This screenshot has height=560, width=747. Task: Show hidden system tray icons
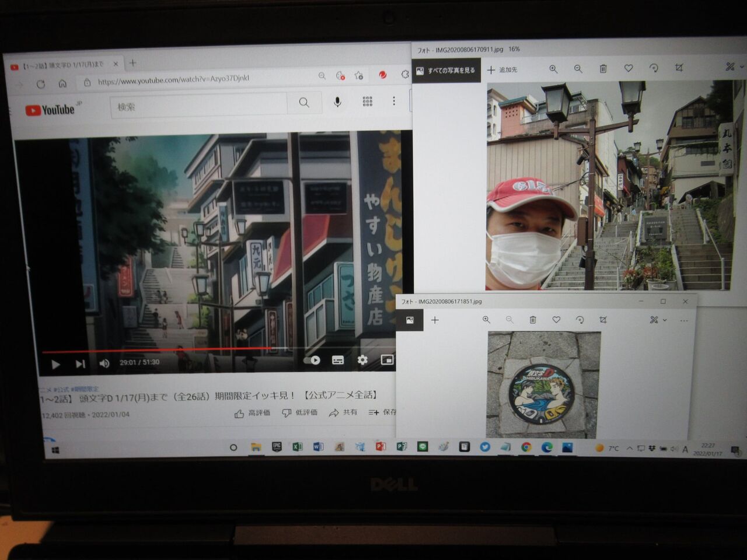tap(630, 449)
